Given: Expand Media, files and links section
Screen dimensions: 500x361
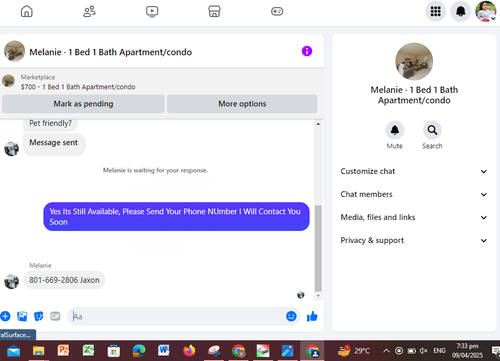Looking at the screenshot, I should [x=414, y=217].
